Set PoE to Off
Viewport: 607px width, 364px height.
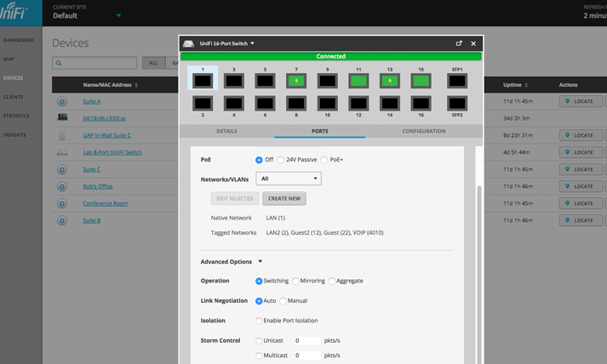259,160
